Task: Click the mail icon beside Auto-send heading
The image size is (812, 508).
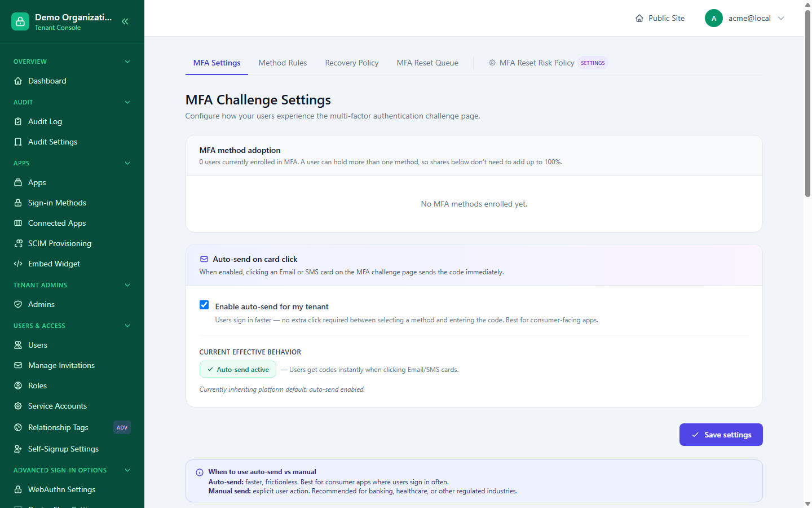Action: coord(204,259)
